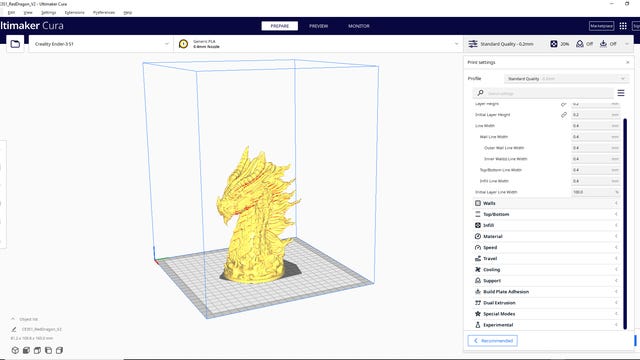Viewport: 640px width, 360px height.
Task: Edit the Infill Line Width value
Action: point(596,181)
